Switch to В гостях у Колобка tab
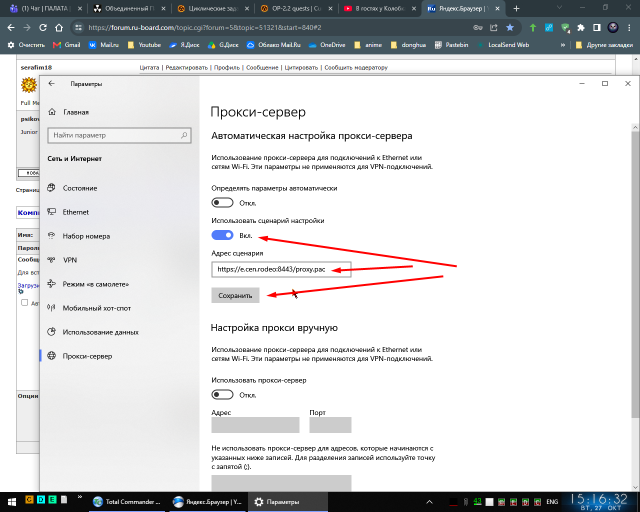This screenshot has height=512, width=640. tap(380, 8)
